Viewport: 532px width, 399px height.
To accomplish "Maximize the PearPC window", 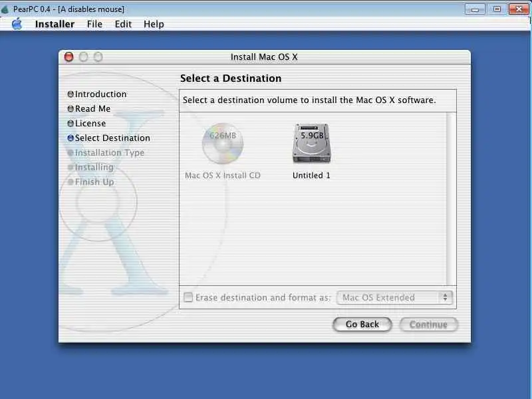I will 497,9.
